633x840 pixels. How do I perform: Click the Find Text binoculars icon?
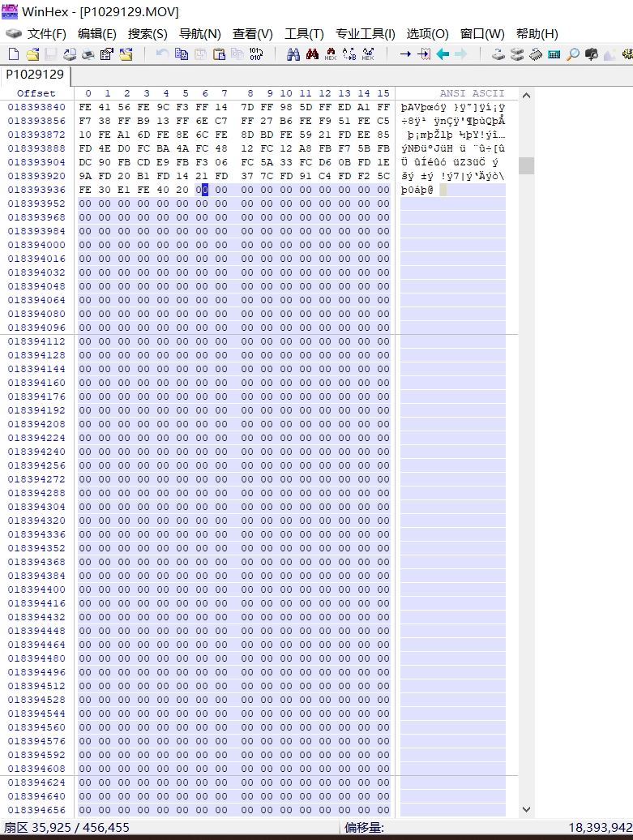(x=293, y=54)
